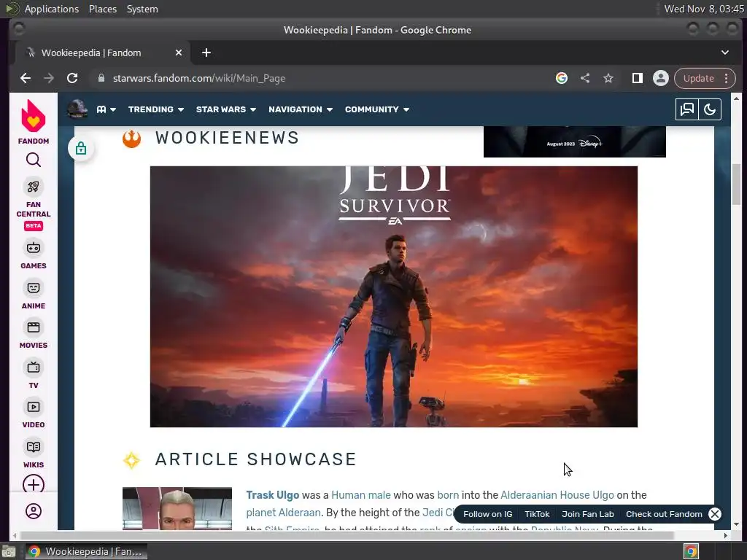Click the Google icon in address bar
The height and width of the screenshot is (560, 747).
click(x=561, y=78)
